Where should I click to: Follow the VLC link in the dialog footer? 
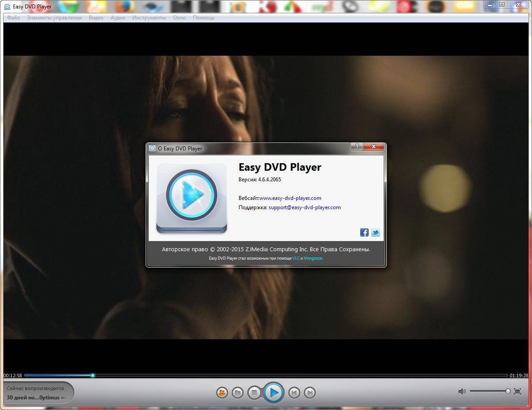(x=296, y=258)
